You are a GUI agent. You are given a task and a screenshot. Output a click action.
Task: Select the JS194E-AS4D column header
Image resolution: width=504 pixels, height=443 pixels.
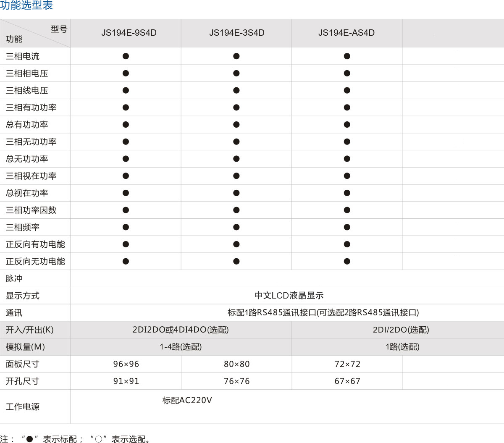[346, 33]
